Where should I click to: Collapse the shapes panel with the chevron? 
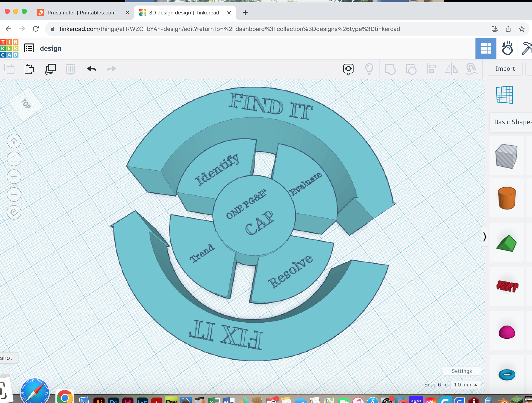pyautogui.click(x=485, y=237)
